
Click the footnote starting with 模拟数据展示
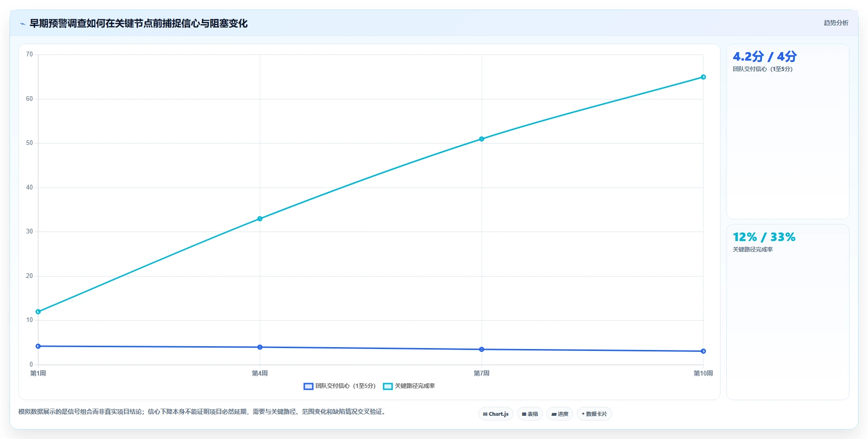point(203,412)
